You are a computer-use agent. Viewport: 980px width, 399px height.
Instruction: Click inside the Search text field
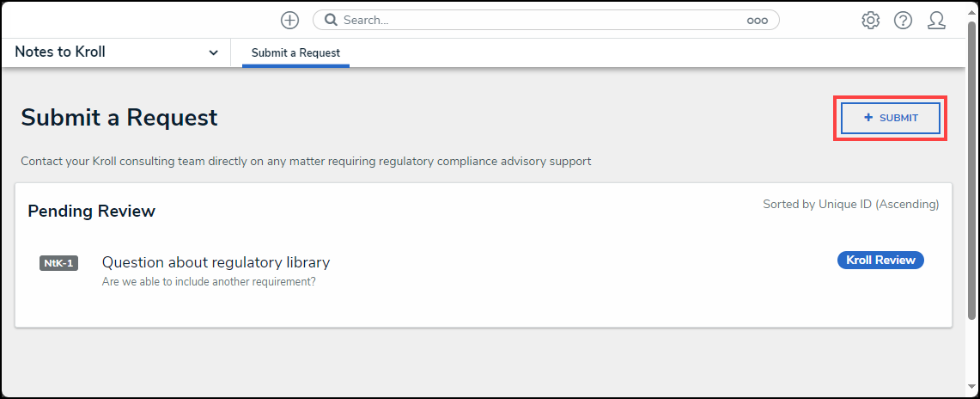541,20
